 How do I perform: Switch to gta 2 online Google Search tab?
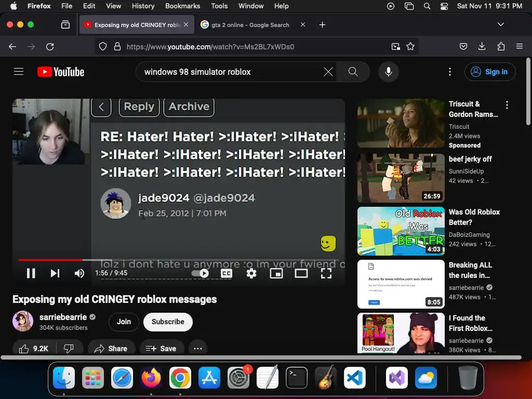(250, 25)
